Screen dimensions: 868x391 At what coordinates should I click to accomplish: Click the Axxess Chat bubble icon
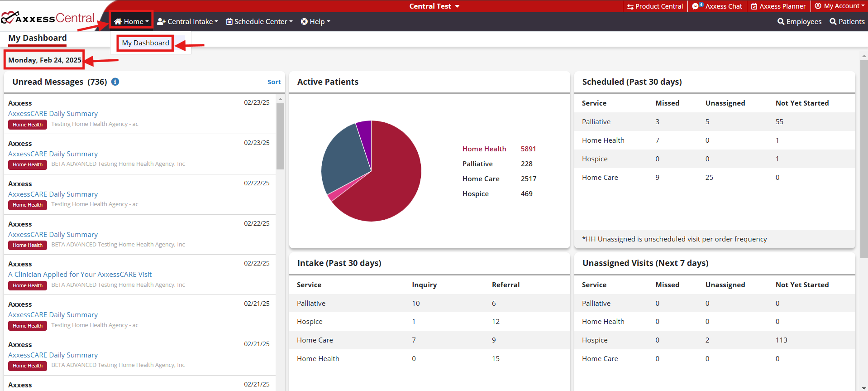pos(696,6)
